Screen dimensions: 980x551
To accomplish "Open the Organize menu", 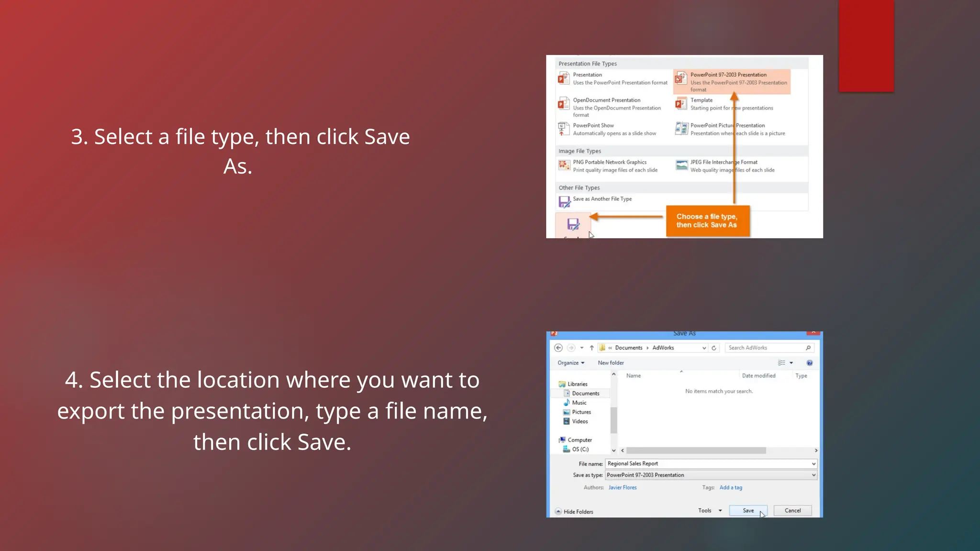I will click(571, 363).
